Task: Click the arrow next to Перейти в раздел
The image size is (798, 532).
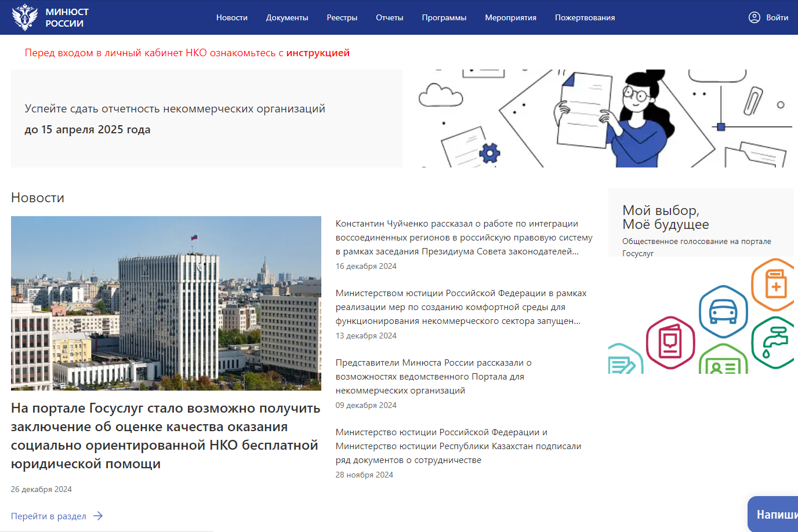Action: click(98, 516)
